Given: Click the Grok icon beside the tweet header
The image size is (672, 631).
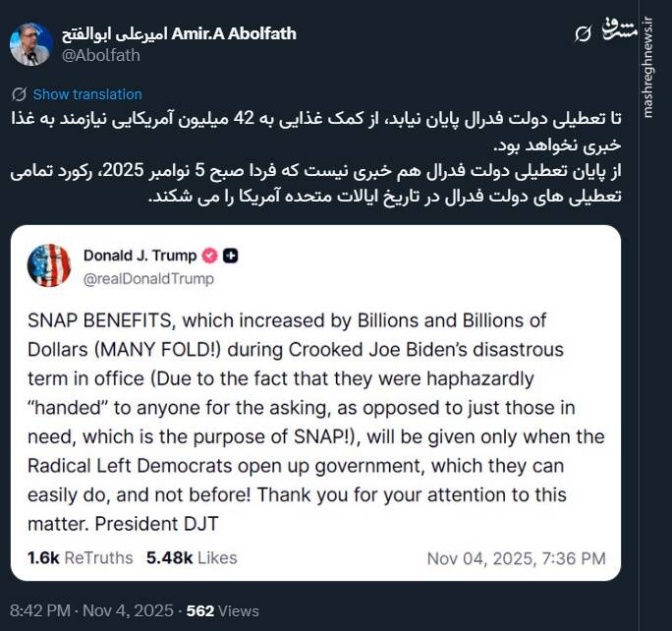Looking at the screenshot, I should point(583,34).
